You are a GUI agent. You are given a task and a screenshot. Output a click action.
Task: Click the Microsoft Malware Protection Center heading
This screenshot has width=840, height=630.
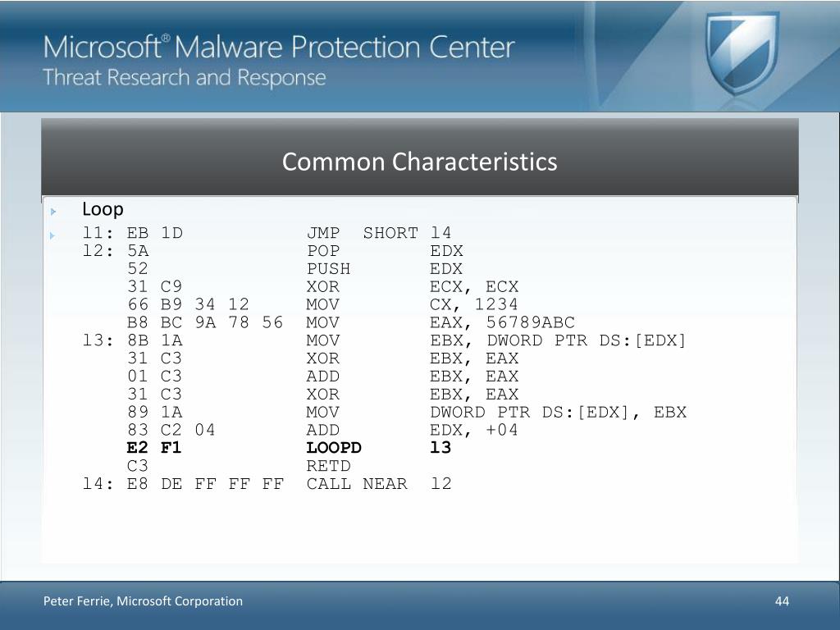tap(279, 47)
